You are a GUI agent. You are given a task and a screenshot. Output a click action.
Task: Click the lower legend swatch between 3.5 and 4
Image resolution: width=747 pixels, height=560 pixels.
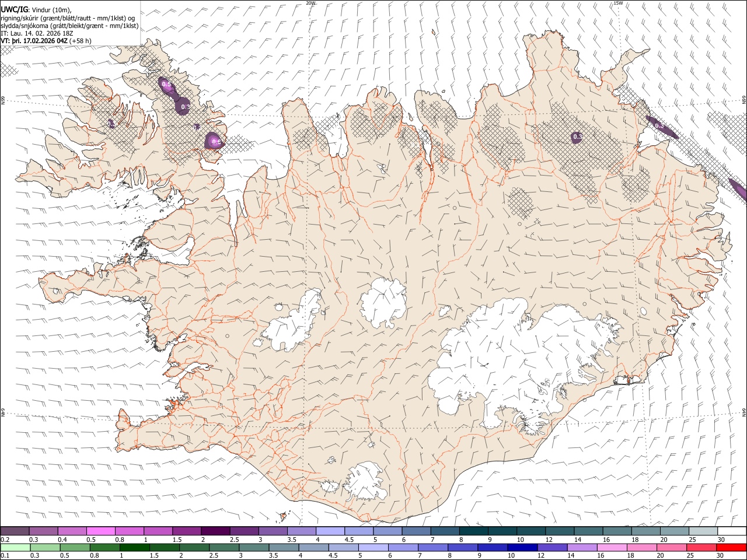click(284, 547)
